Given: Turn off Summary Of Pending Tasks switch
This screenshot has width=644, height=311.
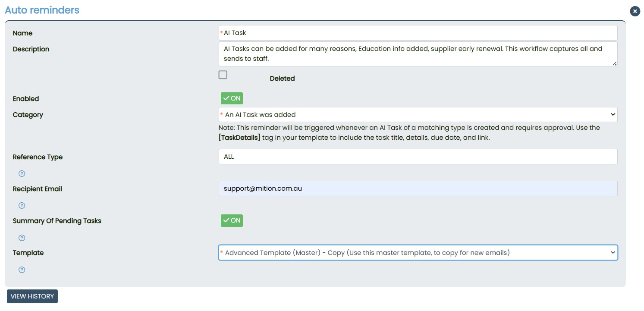Looking at the screenshot, I should pos(232,220).
